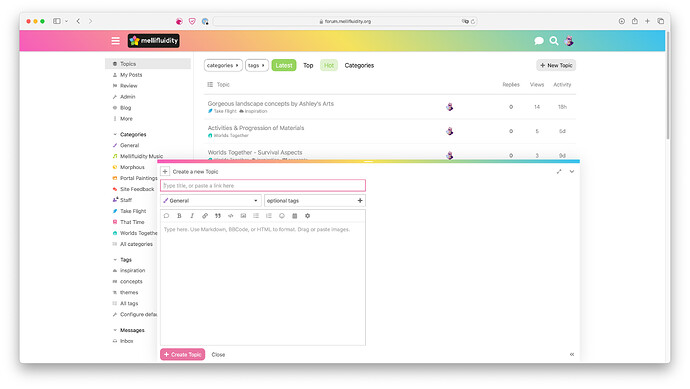690x389 pixels.
Task: Click Close in the composer footer
Action: [x=218, y=354]
